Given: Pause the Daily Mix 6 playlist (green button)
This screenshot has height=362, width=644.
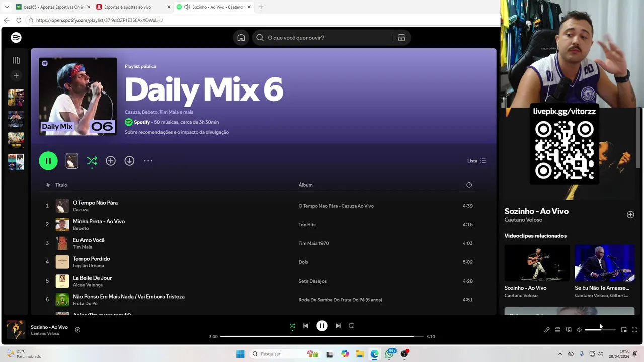Looking at the screenshot, I should point(48,161).
